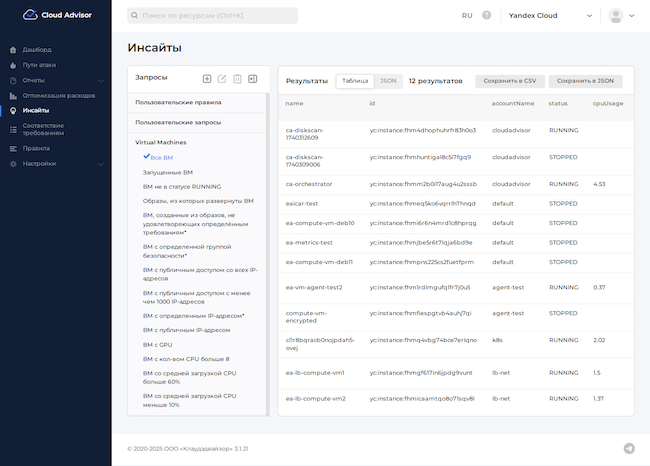Image resolution: width=650 pixels, height=466 pixels.
Task: Click the delete query trash icon
Action: tap(237, 78)
